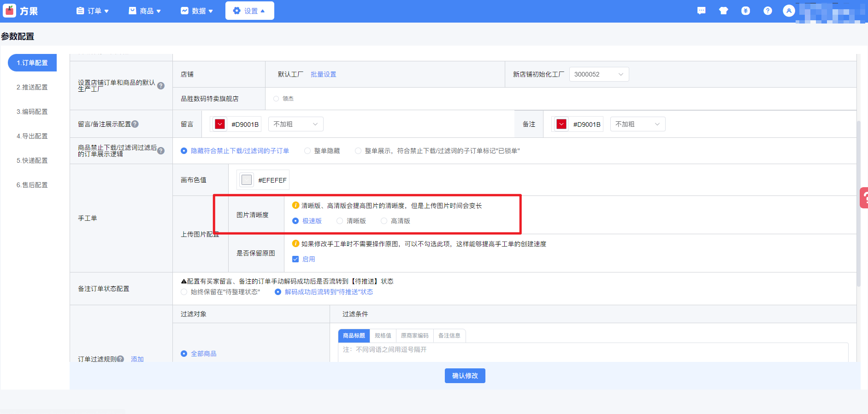Click the user avatar icon in header
868x414 pixels.
click(x=789, y=11)
